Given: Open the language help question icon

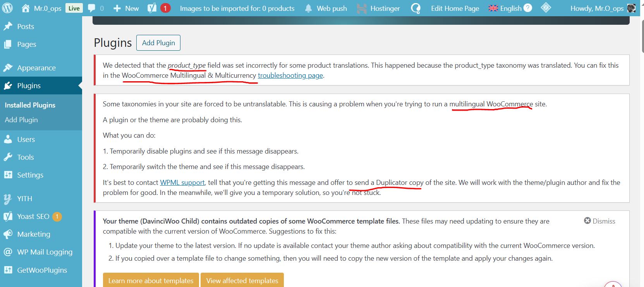Looking at the screenshot, I should point(527,8).
